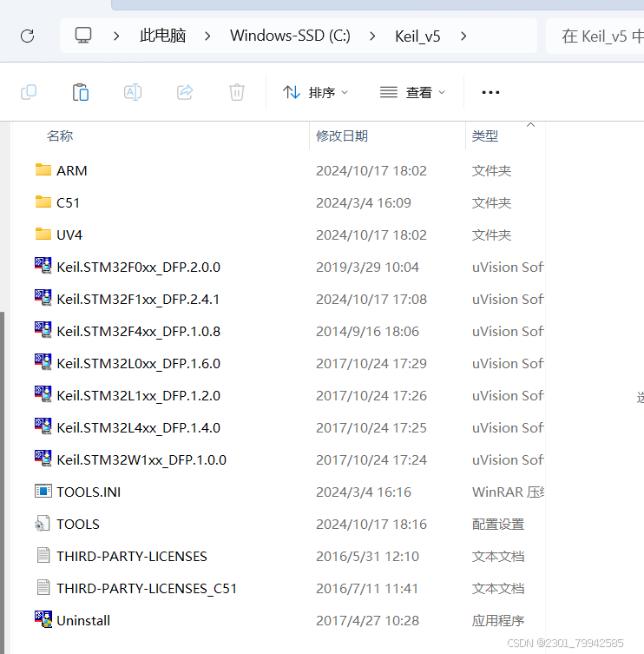Expand chevron after Windows-SSD (C:) breadcrumb
This screenshot has height=654, width=644.
point(372,36)
